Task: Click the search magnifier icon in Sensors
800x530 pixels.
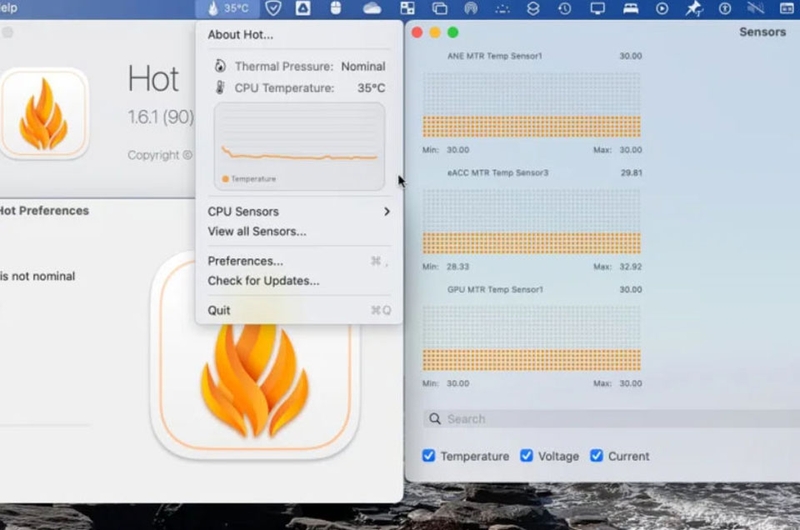Action: 435,419
